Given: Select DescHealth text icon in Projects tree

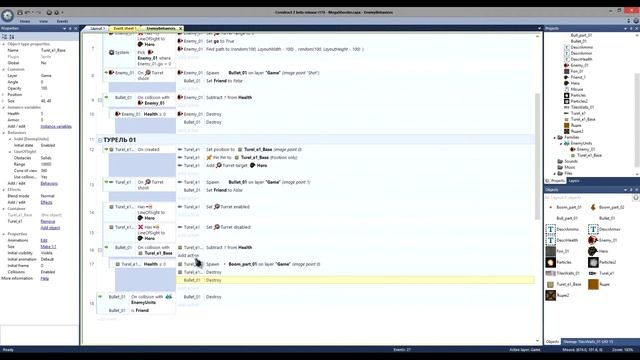Looking at the screenshot, I should click(x=567, y=59).
